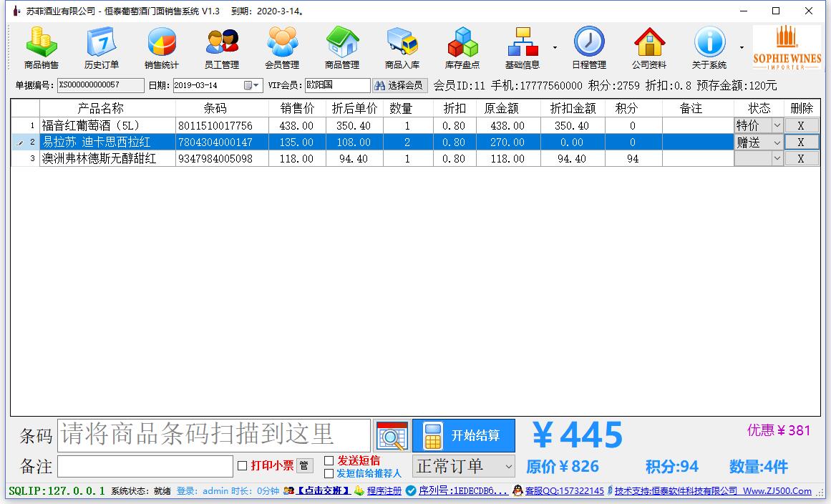This screenshot has width=831, height=504.
Task: Click barcode cell 8011510017756
Action: [x=222, y=125]
